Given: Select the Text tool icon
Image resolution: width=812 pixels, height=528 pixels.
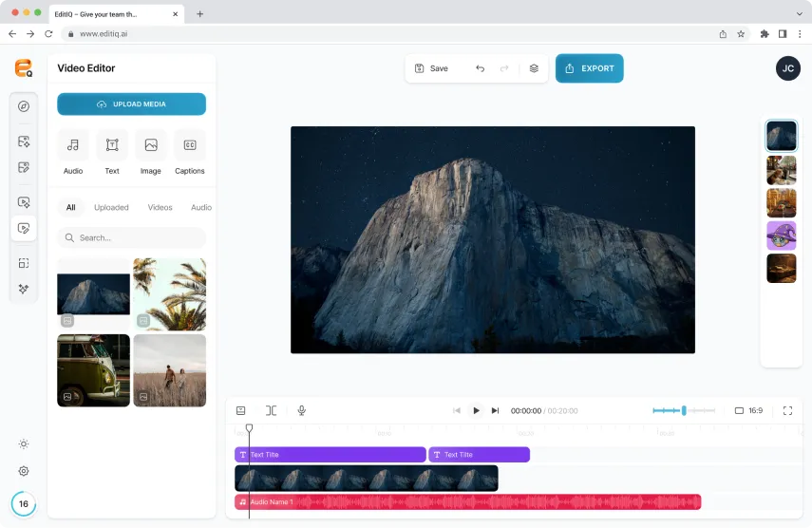Looking at the screenshot, I should pos(112,145).
